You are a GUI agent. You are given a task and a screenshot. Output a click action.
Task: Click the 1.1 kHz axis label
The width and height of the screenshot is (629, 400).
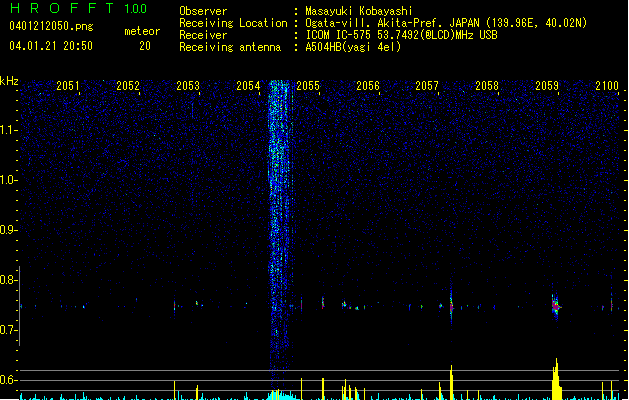(8, 130)
